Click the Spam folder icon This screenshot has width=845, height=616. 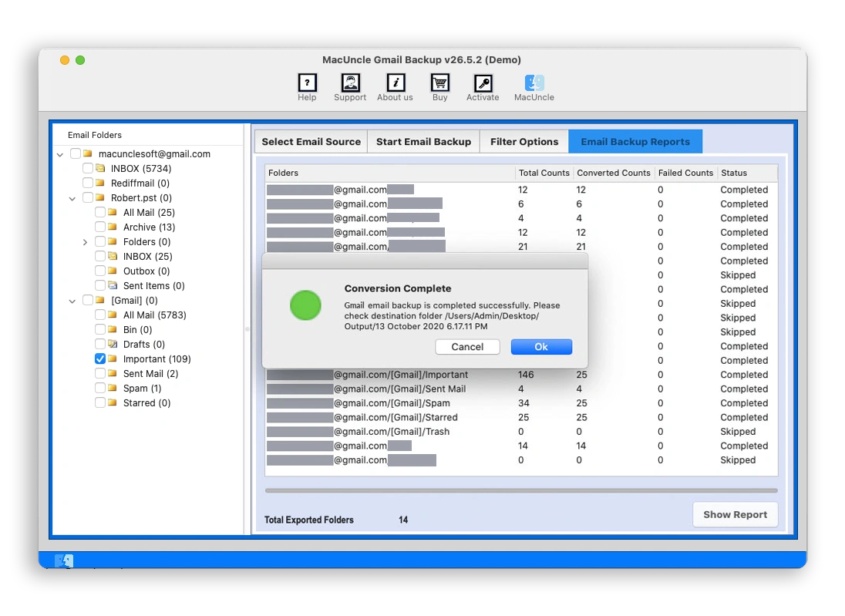tap(112, 388)
